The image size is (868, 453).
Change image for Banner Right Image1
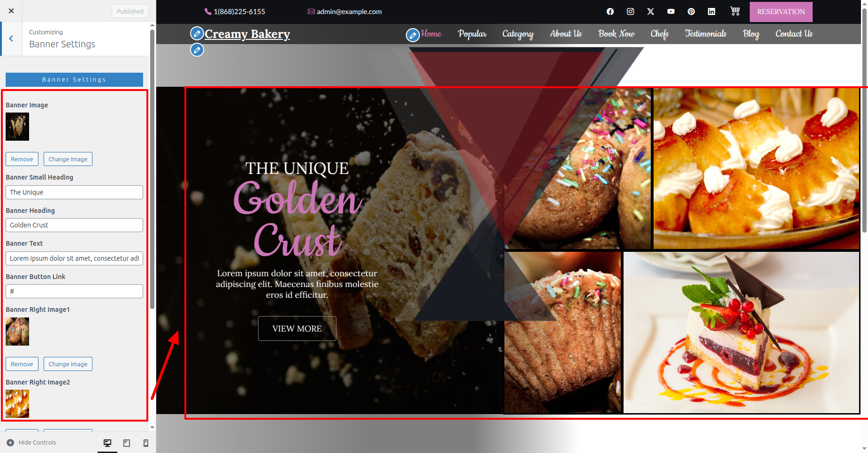point(68,364)
